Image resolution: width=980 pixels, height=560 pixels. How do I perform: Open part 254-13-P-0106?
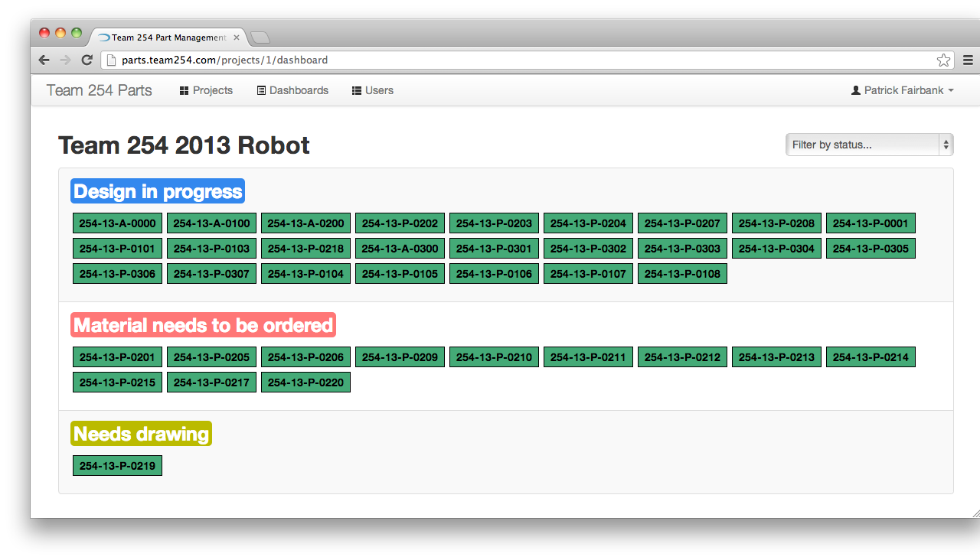(x=494, y=274)
